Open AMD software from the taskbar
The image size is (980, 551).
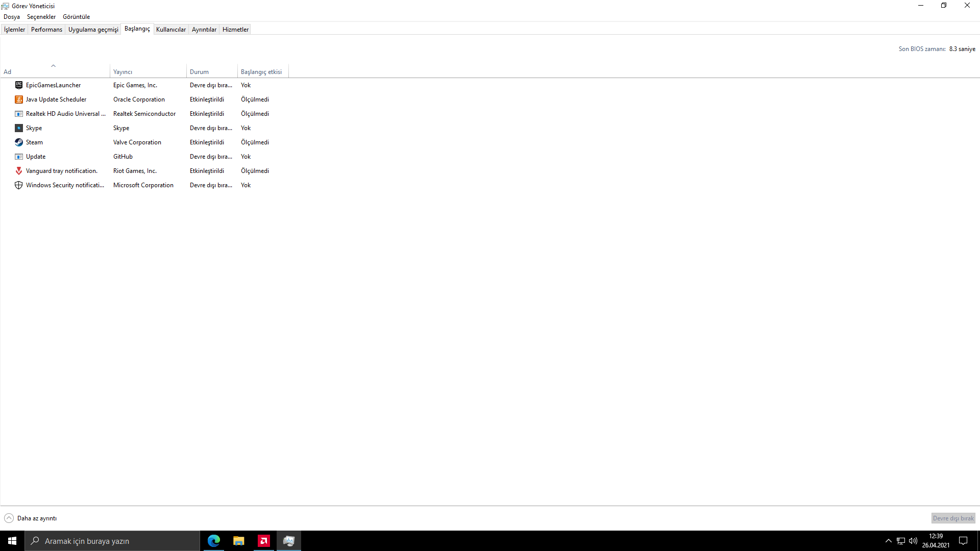[x=264, y=541]
